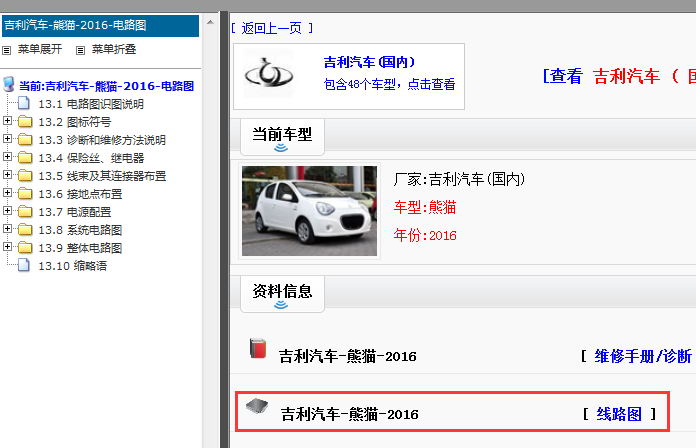The height and width of the screenshot is (448, 696).
Task: Click the folder icon for 13.5 线束及其连接器布置
Action: tap(25, 176)
